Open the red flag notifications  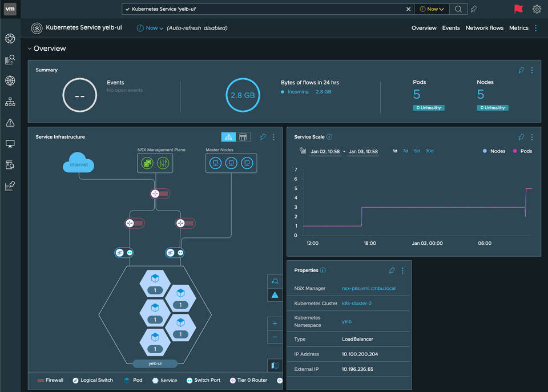tap(518, 9)
